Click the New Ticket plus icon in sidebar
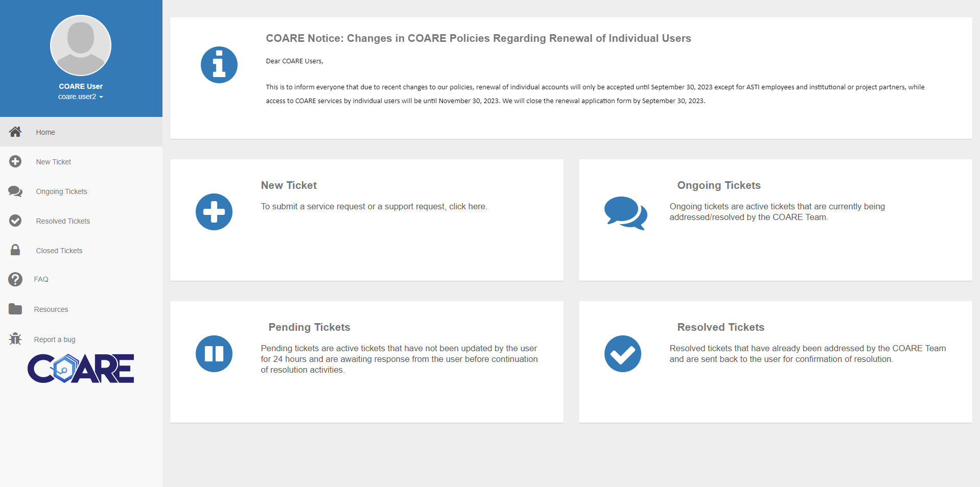This screenshot has height=487, width=980. coord(15,161)
